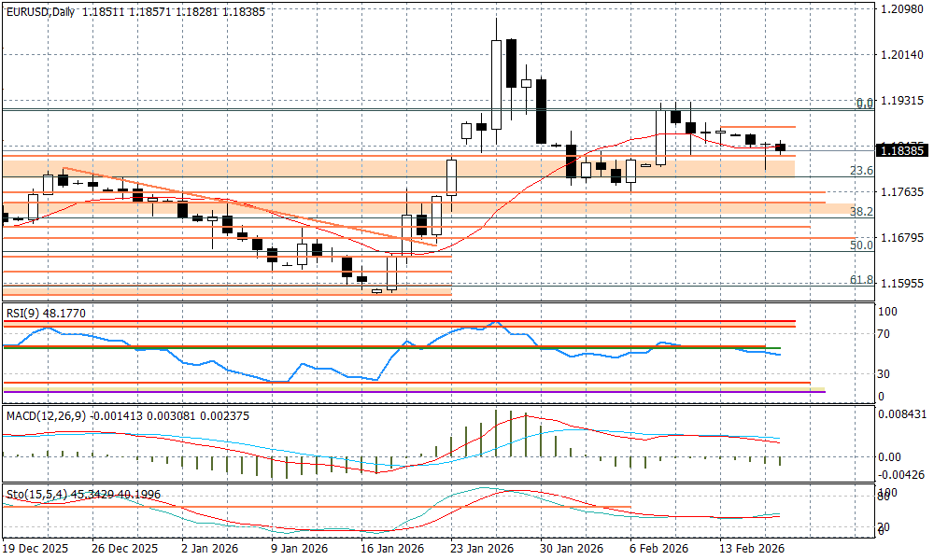Click the 38.2 Fibonacci level label

(x=860, y=212)
